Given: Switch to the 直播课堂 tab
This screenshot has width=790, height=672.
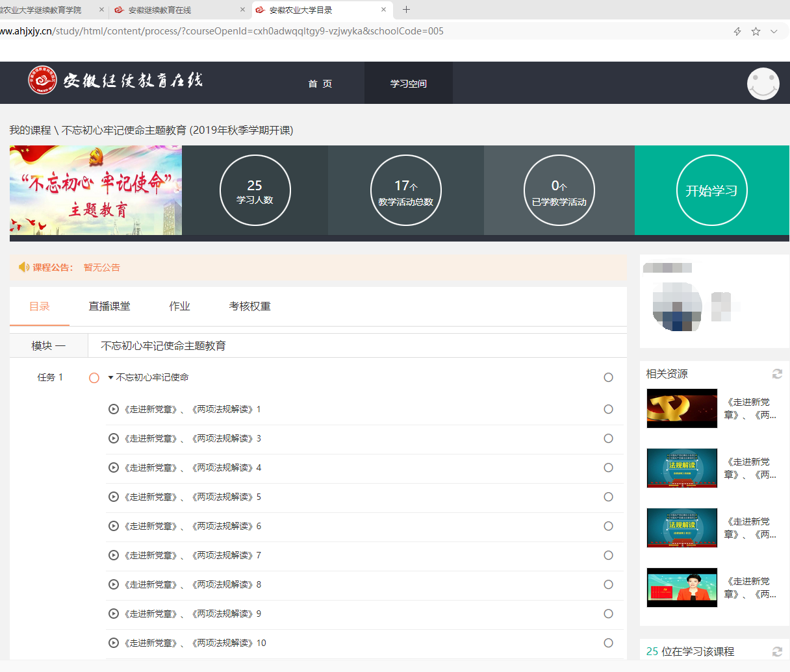Looking at the screenshot, I should pyautogui.click(x=109, y=306).
